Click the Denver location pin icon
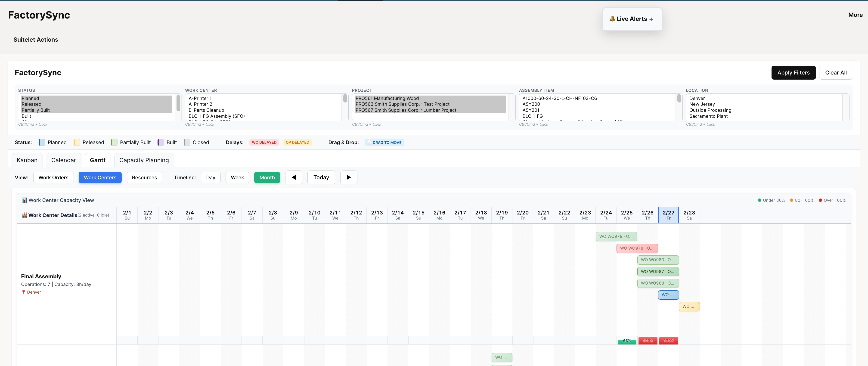Screen dimensions: 868x366 [23, 292]
